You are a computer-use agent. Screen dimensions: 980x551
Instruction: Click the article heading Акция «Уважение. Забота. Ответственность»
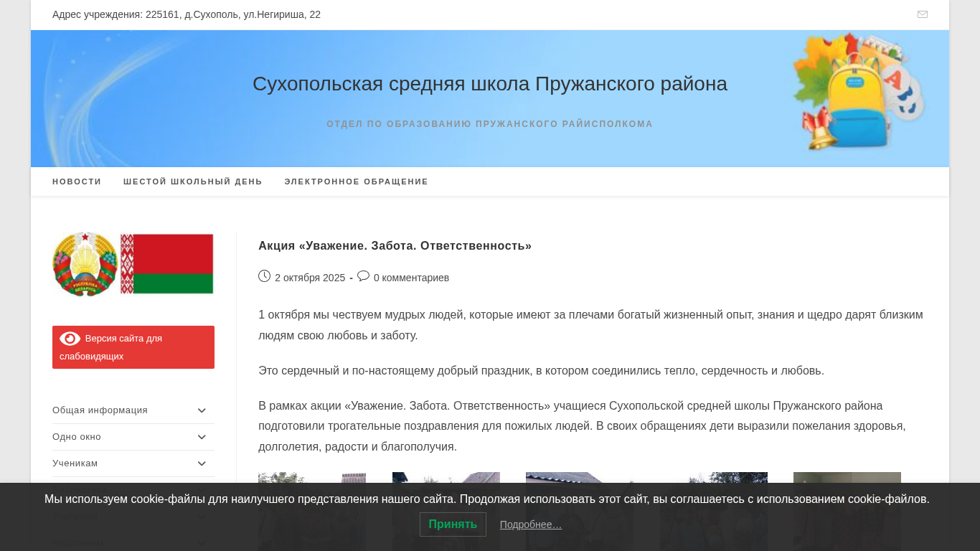(x=395, y=245)
